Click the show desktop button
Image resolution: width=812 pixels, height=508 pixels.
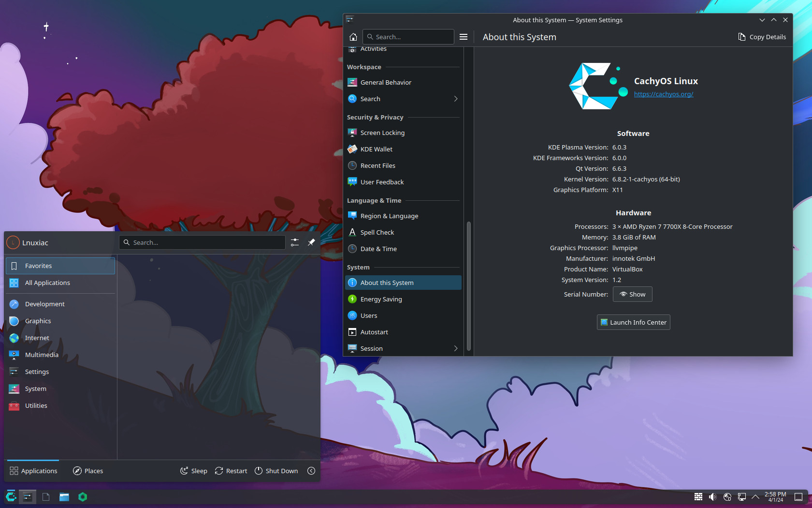pyautogui.click(x=798, y=497)
